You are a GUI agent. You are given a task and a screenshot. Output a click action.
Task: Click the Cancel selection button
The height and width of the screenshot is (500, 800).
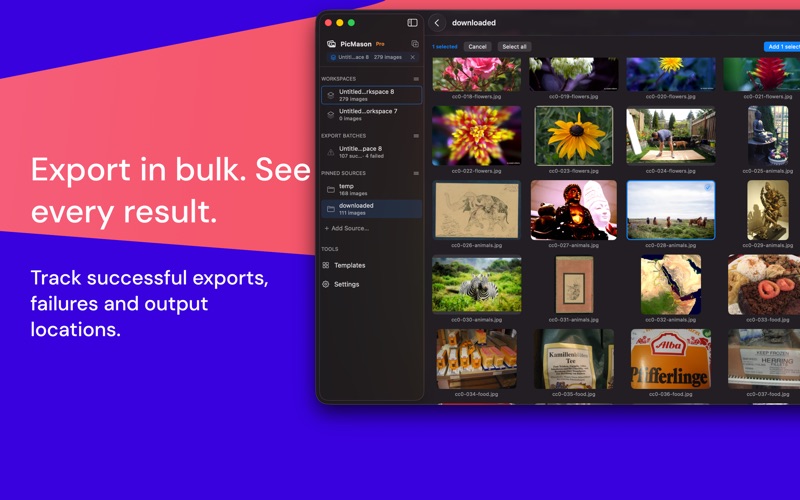coord(478,46)
